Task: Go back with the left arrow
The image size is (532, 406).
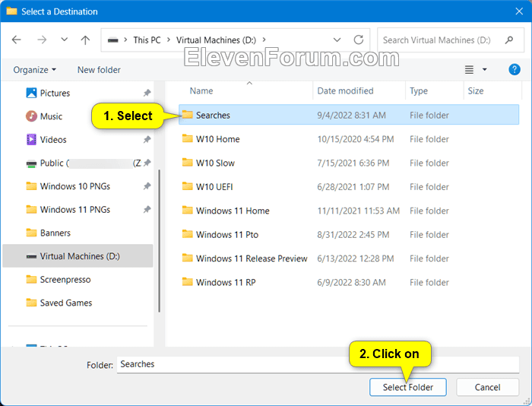Action: pyautogui.click(x=16, y=40)
